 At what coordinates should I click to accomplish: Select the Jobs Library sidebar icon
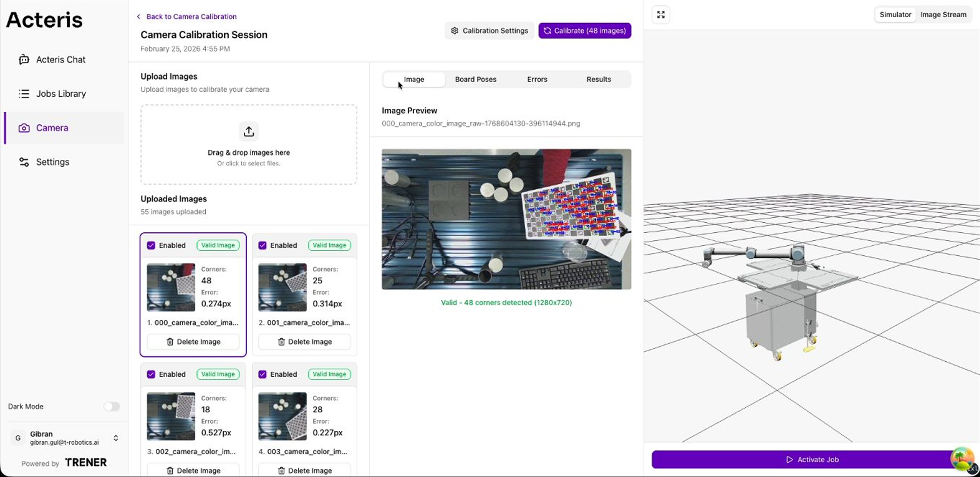pyautogui.click(x=24, y=93)
